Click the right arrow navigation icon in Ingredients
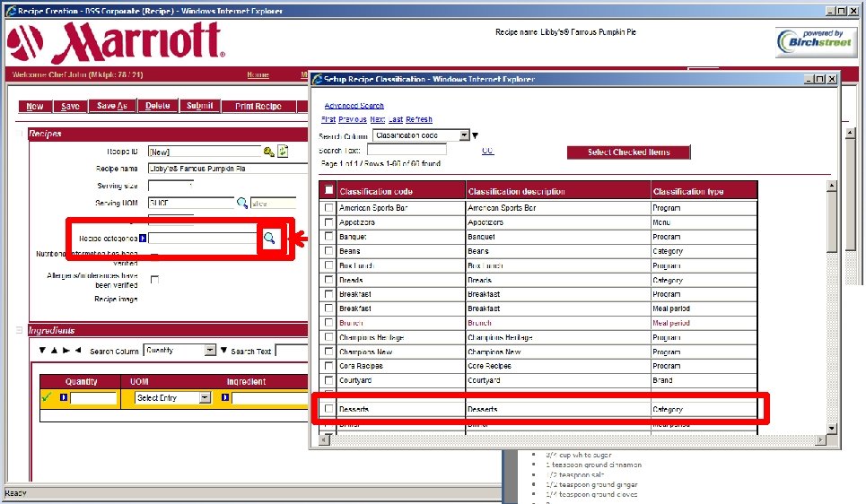 click(x=66, y=350)
